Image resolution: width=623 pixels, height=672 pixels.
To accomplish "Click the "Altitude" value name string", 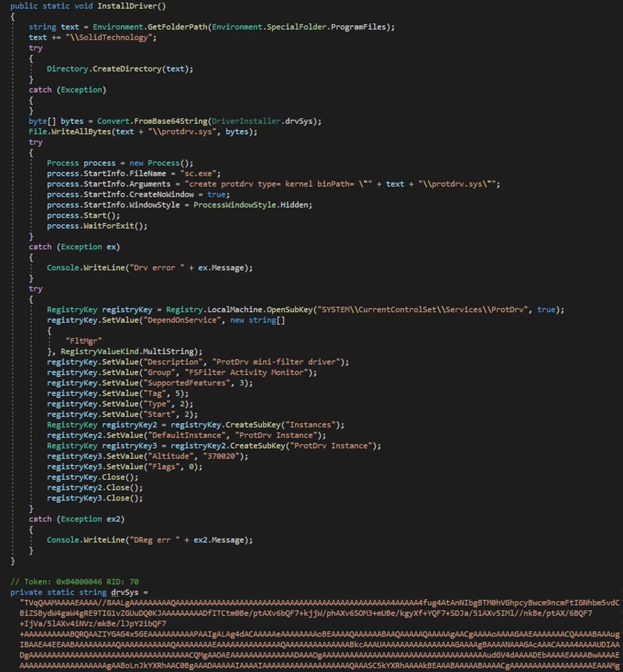I will pos(171,456).
